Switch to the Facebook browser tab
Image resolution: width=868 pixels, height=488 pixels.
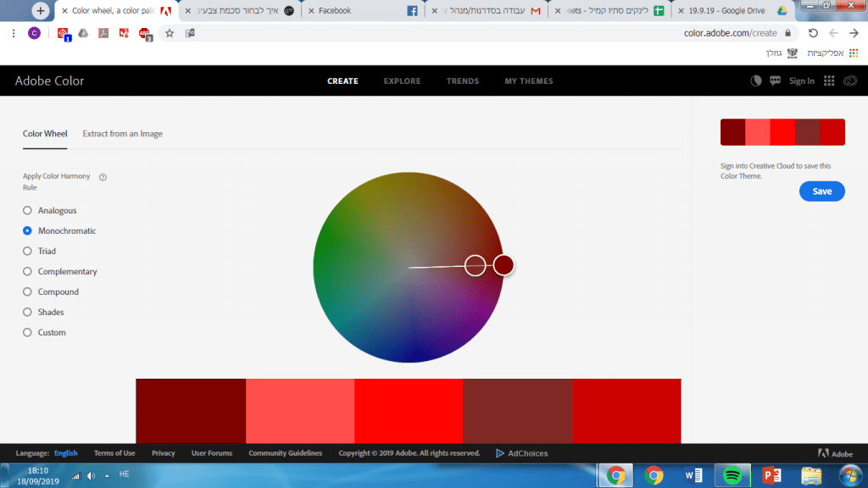tap(364, 10)
